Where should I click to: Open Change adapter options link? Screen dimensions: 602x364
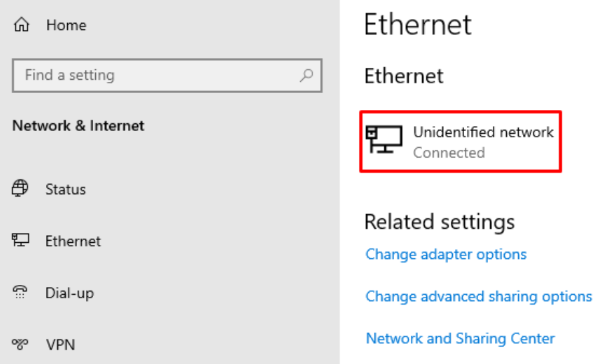pyautogui.click(x=446, y=254)
